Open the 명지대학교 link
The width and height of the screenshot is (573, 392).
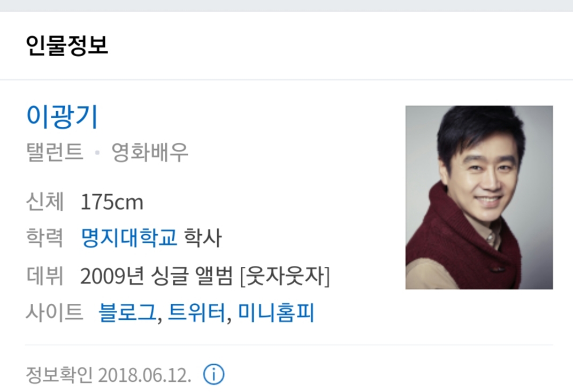(128, 237)
